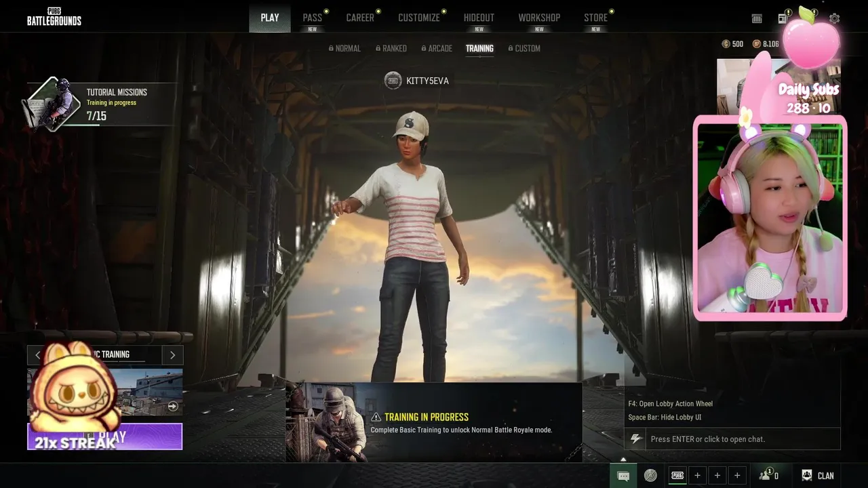This screenshot has height=488, width=868.
Task: Select the locked CUSTOM mode
Action: pyautogui.click(x=524, y=48)
